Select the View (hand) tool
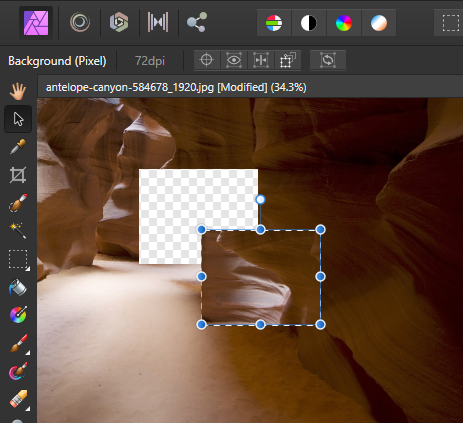 tap(18, 91)
